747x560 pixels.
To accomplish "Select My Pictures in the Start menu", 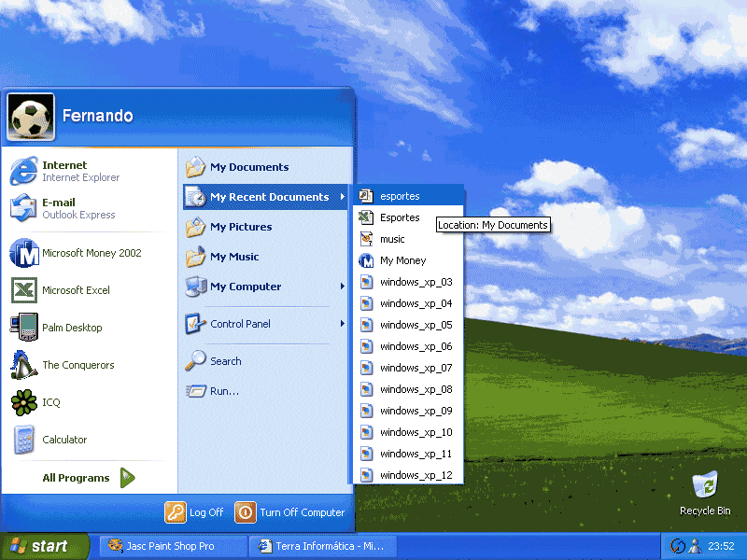I will (x=241, y=227).
